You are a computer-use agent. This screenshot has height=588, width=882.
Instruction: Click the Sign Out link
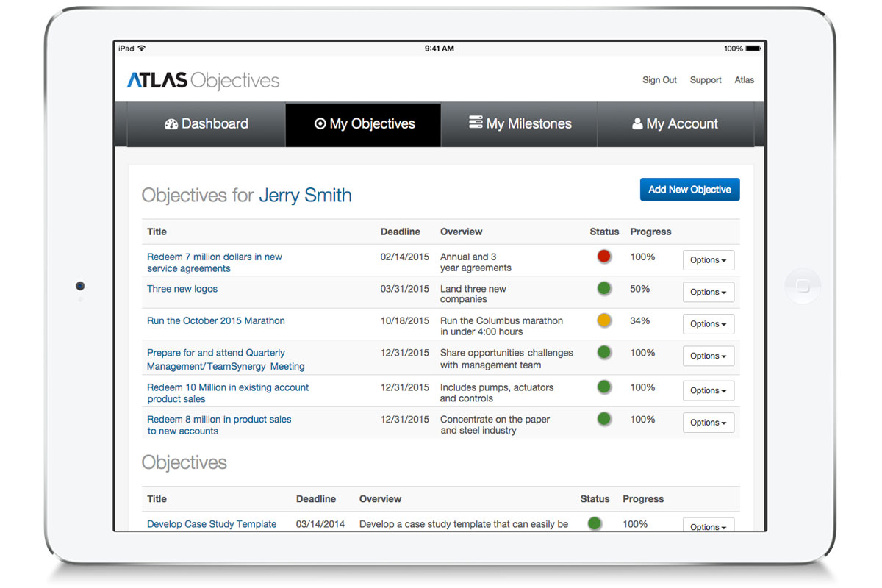tap(659, 80)
